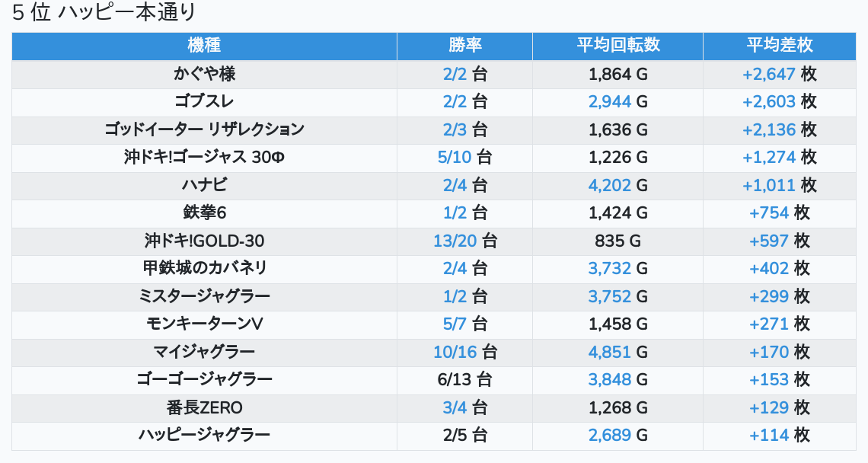The image size is (868, 463).
Task: Click ゴーゴージャグラー machine name
Action: pos(204,379)
